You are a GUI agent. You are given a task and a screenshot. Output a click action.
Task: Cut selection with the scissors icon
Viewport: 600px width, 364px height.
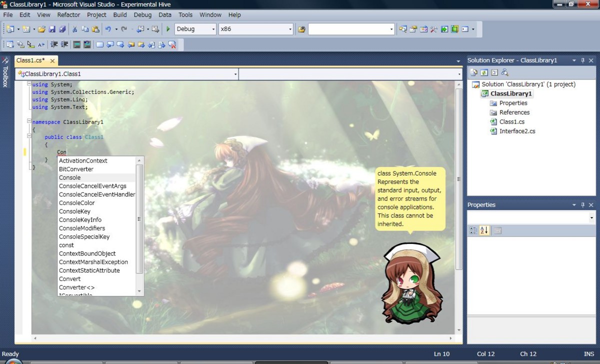[75, 29]
